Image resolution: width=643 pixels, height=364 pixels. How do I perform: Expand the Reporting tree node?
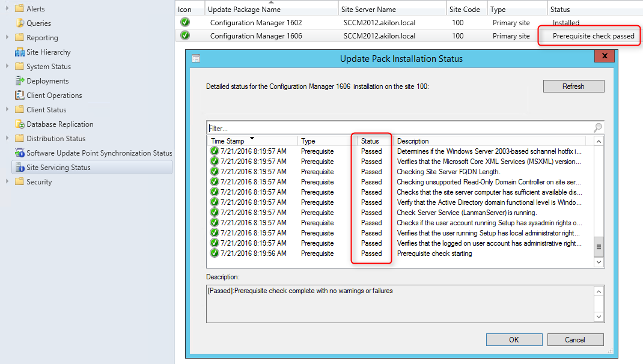7,37
